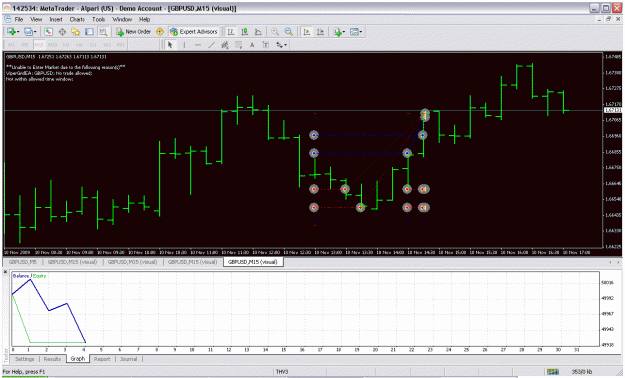The image size is (625, 378).
Task: Open the Insert menu
Action: [56, 19]
